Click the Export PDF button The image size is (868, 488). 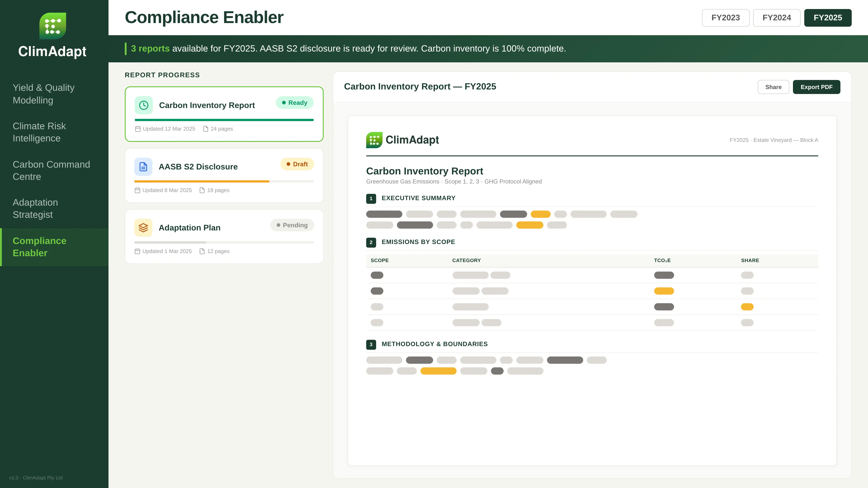pyautogui.click(x=816, y=87)
